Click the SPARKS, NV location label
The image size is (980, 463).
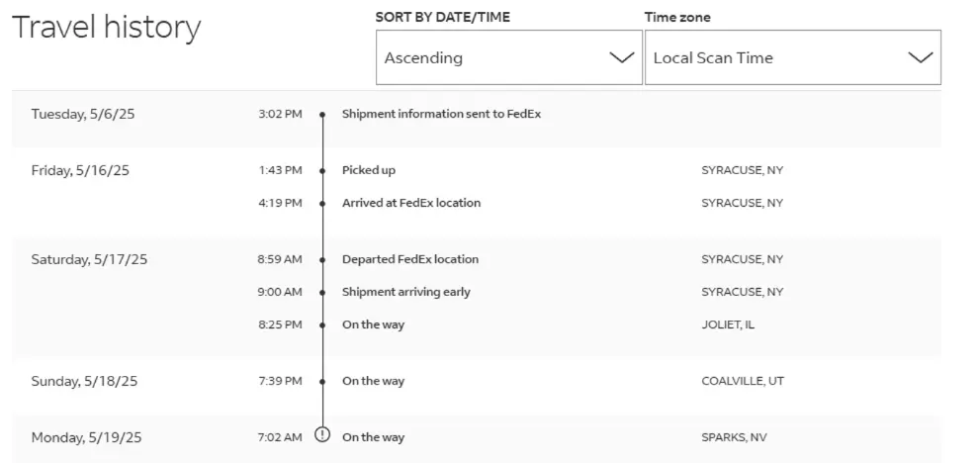pyautogui.click(x=734, y=437)
